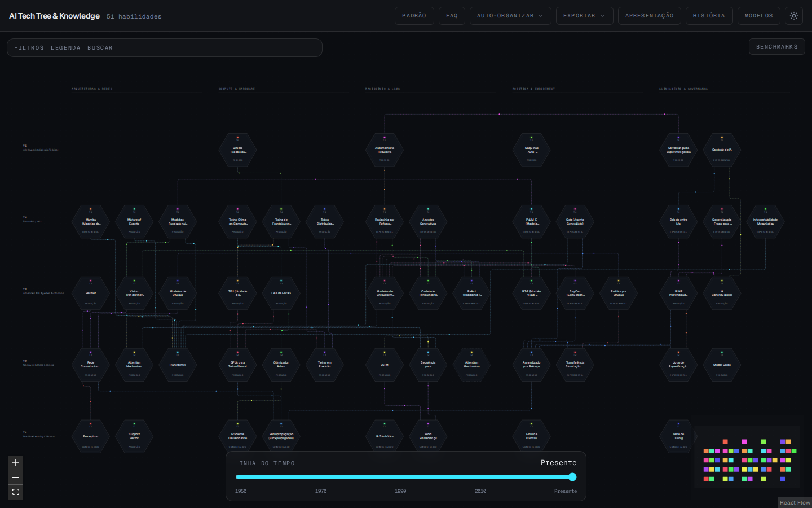The width and height of the screenshot is (812, 508).
Task: Open the Filtros tab
Action: pos(29,48)
